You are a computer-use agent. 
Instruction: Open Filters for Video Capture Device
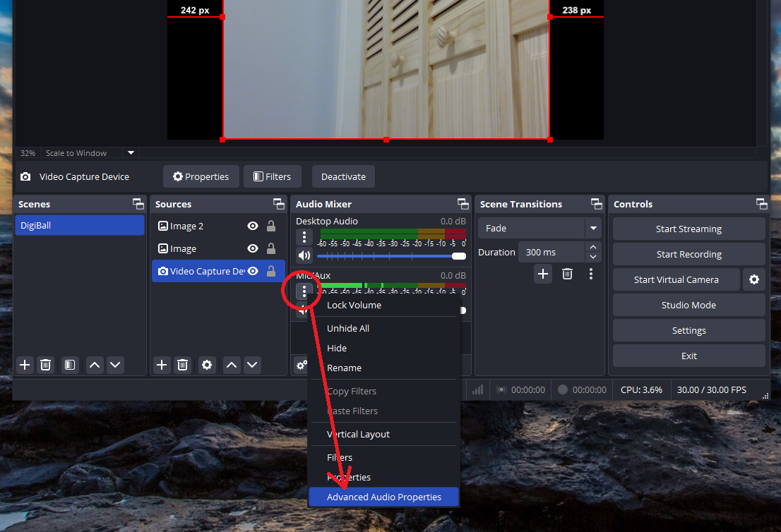pyautogui.click(x=272, y=177)
